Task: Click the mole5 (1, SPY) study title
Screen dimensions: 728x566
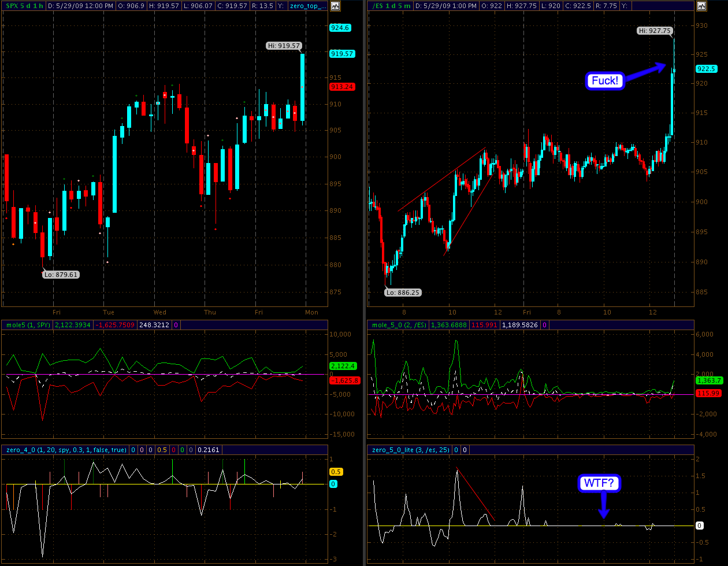Action: point(27,325)
